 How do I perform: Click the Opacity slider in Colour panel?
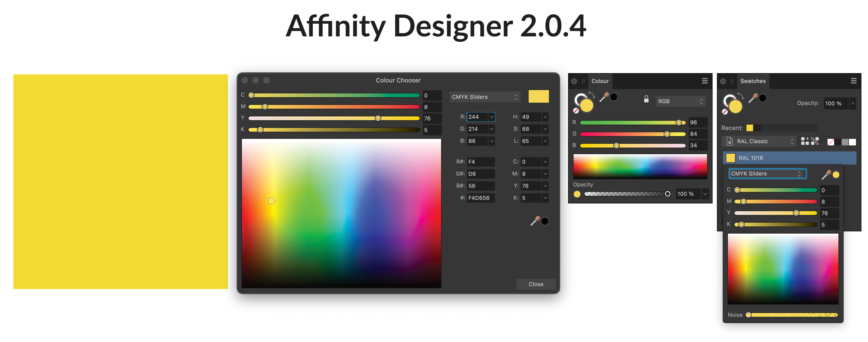pos(627,194)
